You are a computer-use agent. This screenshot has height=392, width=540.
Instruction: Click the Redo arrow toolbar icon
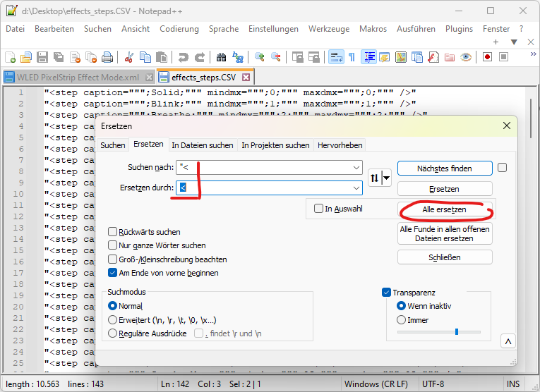click(x=199, y=57)
